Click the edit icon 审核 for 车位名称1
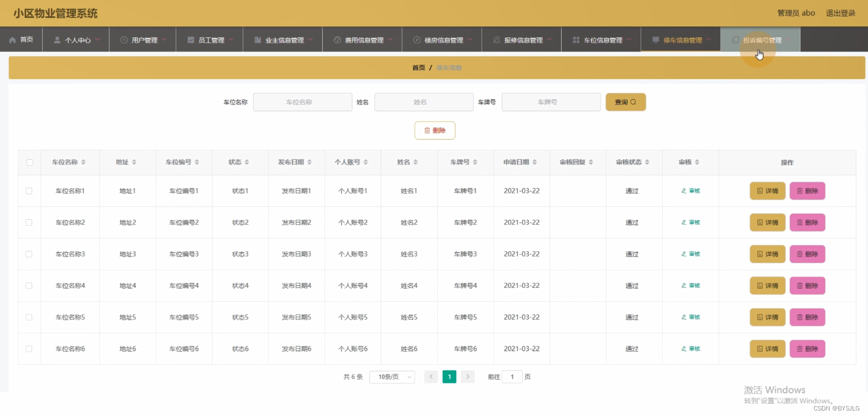This screenshot has width=868, height=416. click(684, 191)
